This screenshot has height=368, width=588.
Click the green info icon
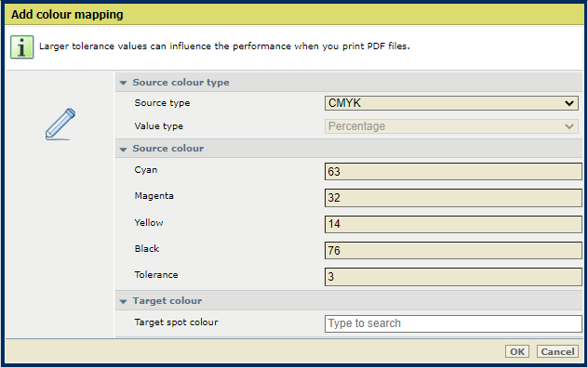pyautogui.click(x=21, y=47)
